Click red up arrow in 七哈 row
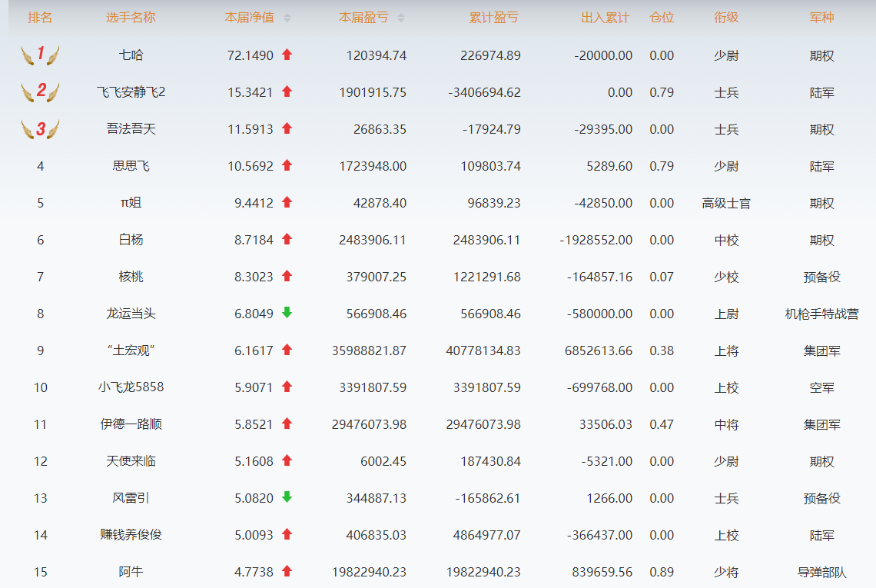 (287, 55)
